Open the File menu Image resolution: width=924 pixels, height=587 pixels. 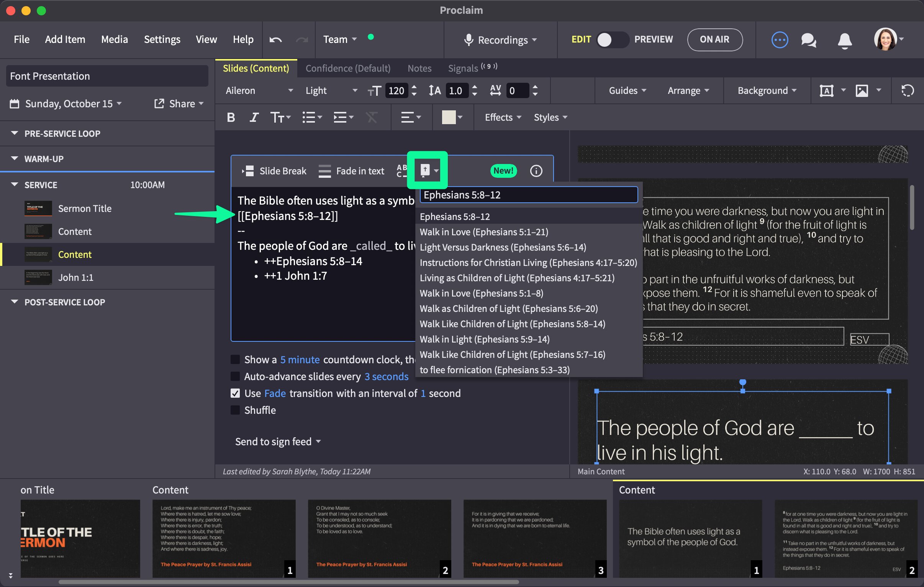(x=21, y=39)
